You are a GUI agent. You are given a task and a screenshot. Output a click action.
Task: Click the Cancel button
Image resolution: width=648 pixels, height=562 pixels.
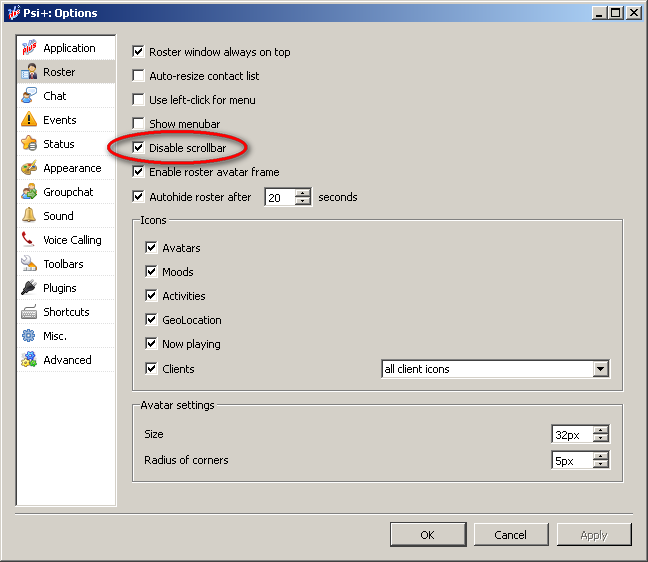tap(510, 535)
